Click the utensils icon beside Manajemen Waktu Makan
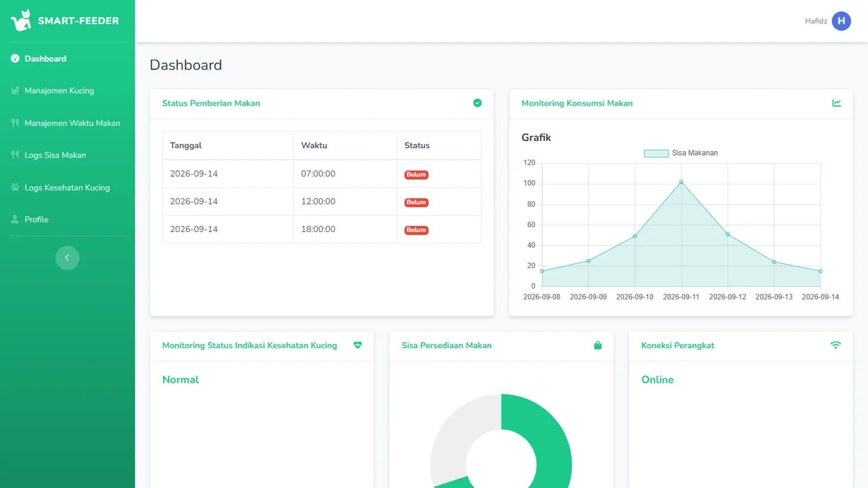Viewport: 868px width, 488px height. click(15, 123)
